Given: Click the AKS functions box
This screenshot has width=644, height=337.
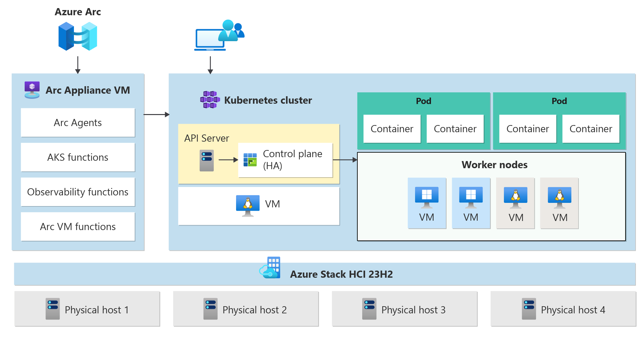Looking at the screenshot, I should tap(78, 157).
